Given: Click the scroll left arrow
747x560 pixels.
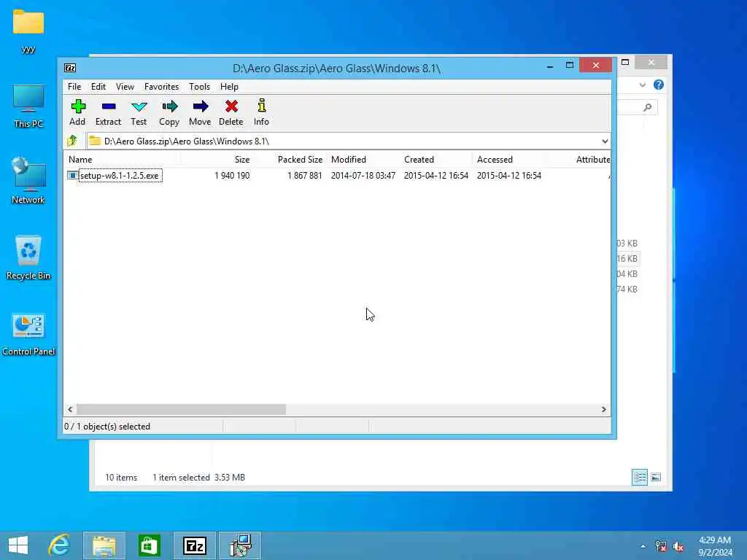Looking at the screenshot, I should click(71, 410).
